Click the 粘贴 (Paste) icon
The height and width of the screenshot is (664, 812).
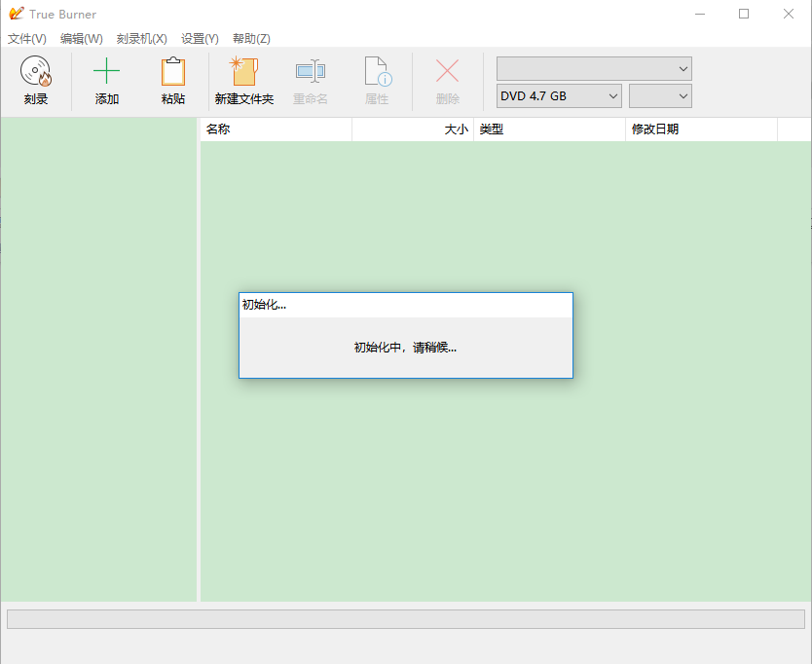(x=172, y=71)
